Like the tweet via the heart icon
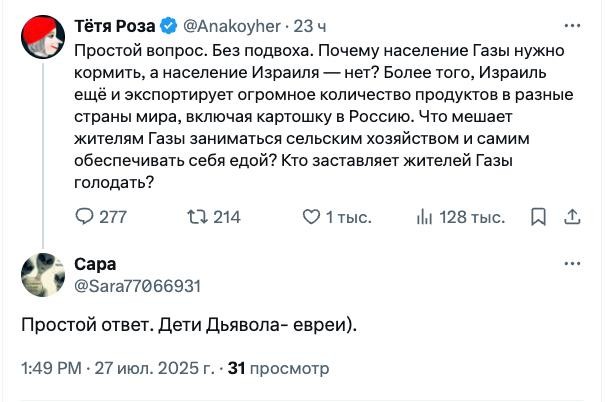Viewport: 605px width, 402px height. pyautogui.click(x=311, y=217)
